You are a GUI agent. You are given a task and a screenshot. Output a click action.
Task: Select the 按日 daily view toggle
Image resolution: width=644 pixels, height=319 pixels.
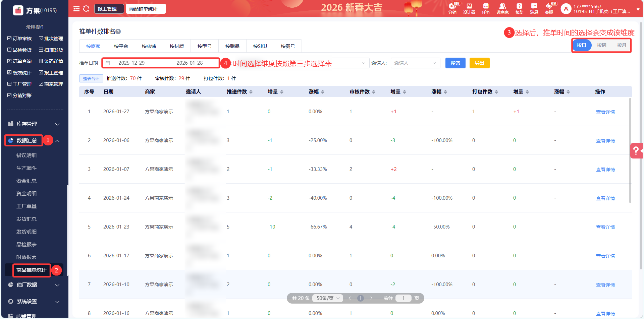581,45
